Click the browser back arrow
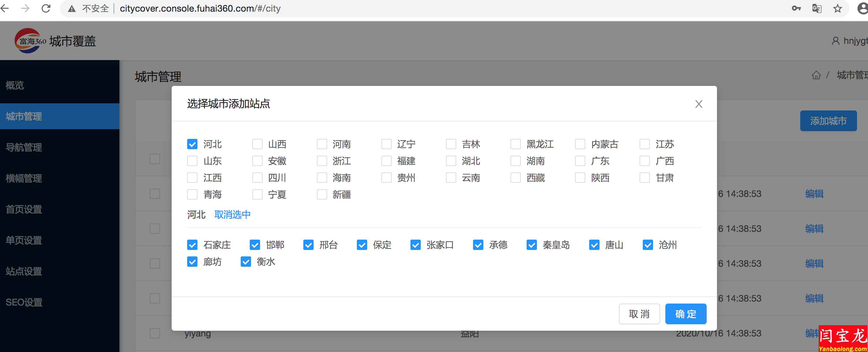Screen dimensions: 868x352 click(x=5, y=8)
